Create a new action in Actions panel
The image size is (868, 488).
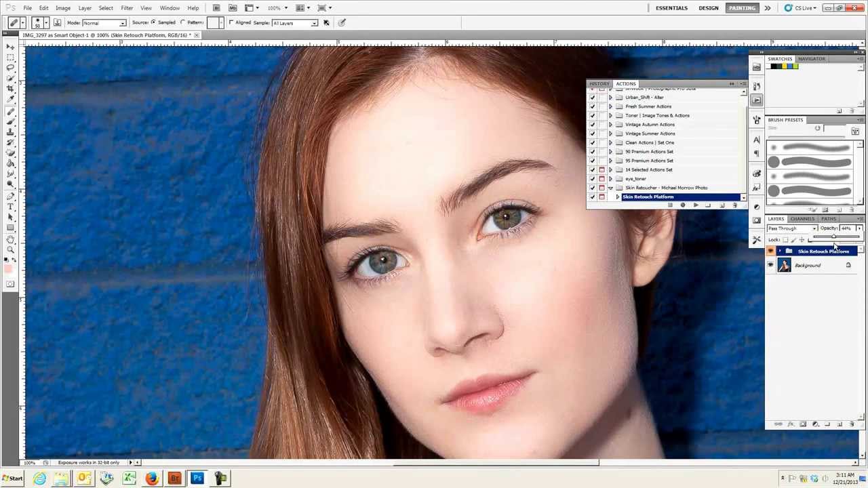click(722, 205)
